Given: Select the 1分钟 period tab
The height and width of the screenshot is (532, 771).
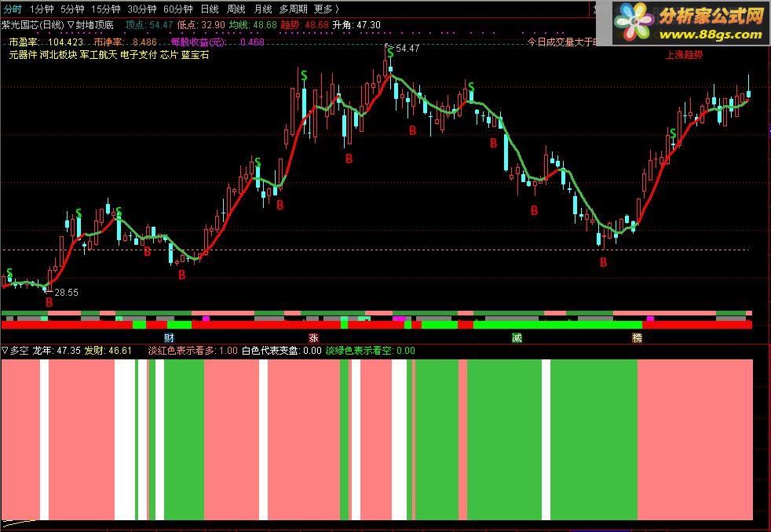Looking at the screenshot, I should [x=42, y=9].
